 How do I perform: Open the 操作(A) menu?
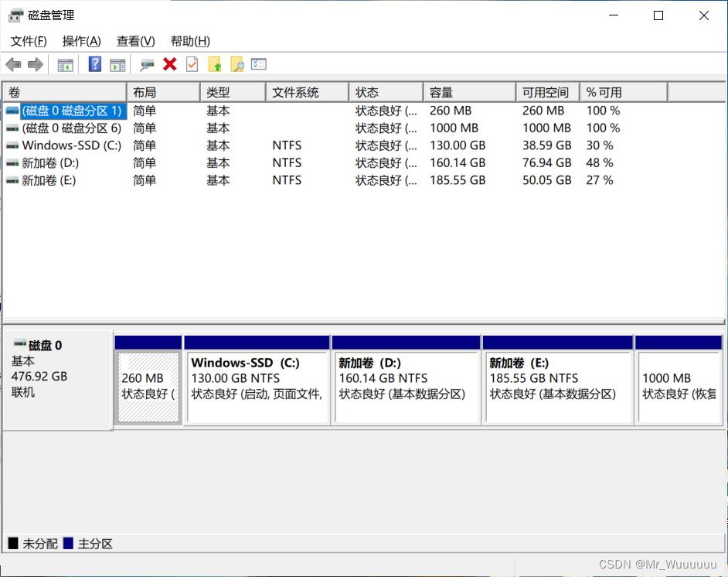82,41
